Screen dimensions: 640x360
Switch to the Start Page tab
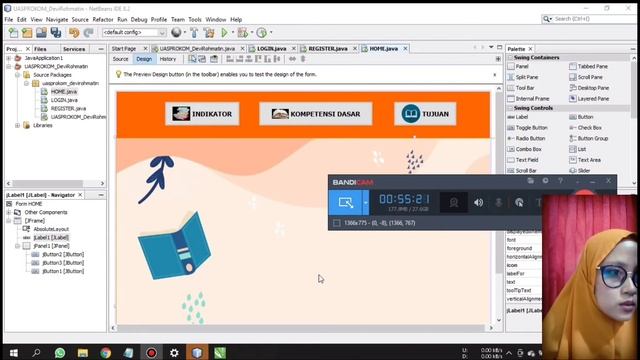click(124, 49)
